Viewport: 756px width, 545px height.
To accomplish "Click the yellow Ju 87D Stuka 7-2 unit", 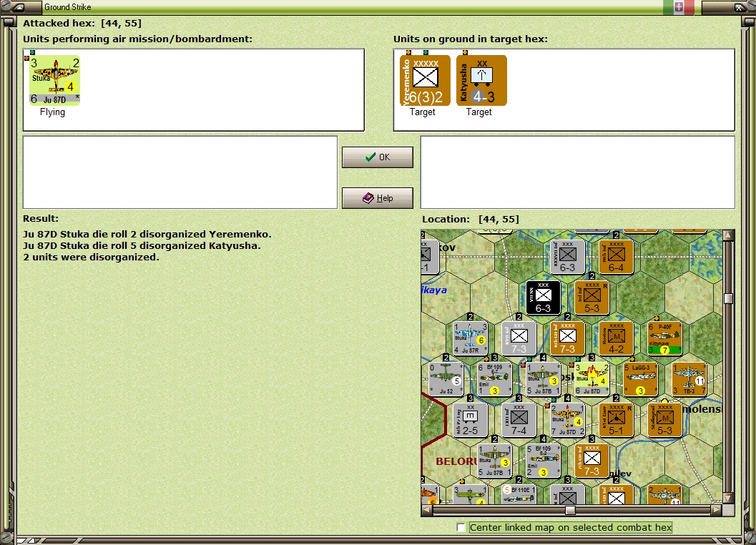I will (567, 420).
